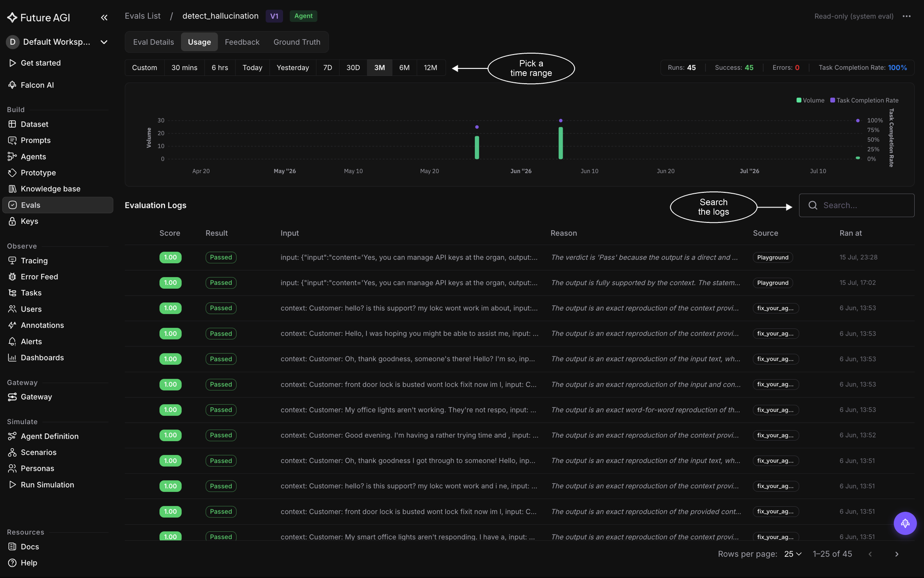Select the Usage tab

tap(199, 42)
